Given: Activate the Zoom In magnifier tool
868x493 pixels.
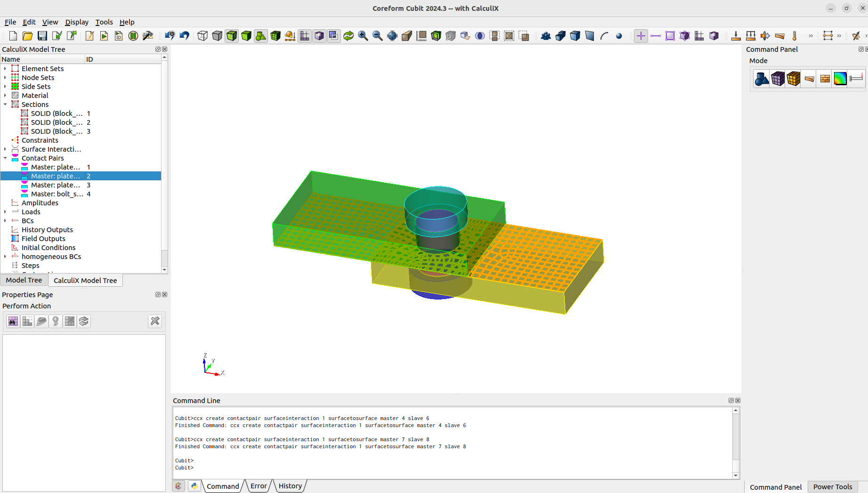Looking at the screenshot, I should coord(363,36).
